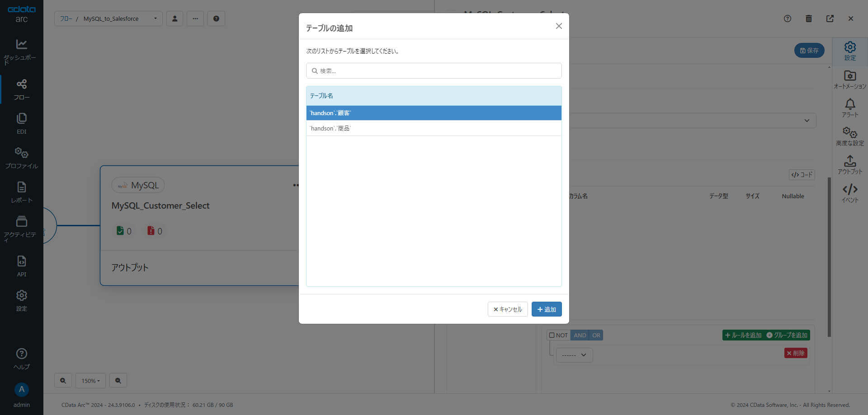Toggle the NOT checkbox in the filter
Viewport: 868px width, 415px height.
click(x=552, y=335)
